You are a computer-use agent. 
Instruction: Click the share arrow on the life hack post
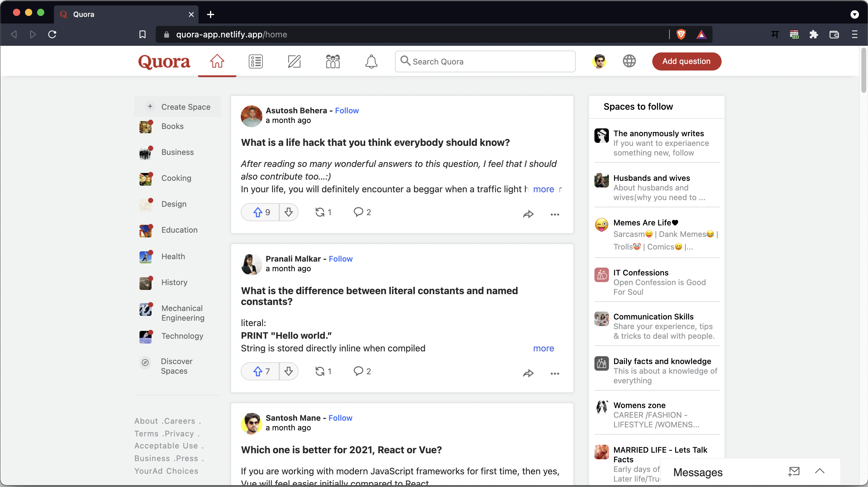(x=528, y=214)
